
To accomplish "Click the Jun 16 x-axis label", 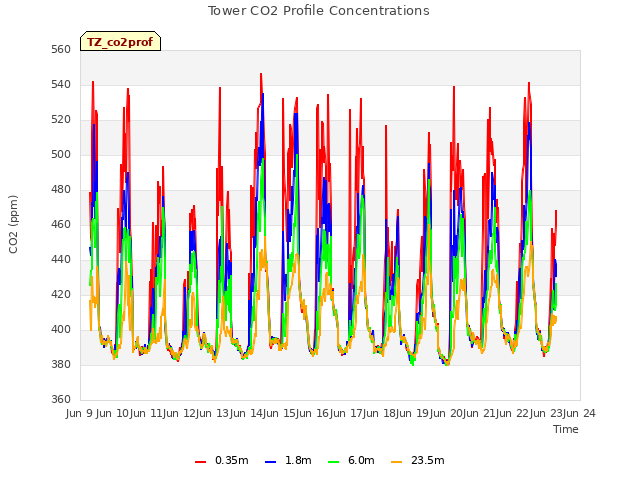I will pyautogui.click(x=312, y=414).
